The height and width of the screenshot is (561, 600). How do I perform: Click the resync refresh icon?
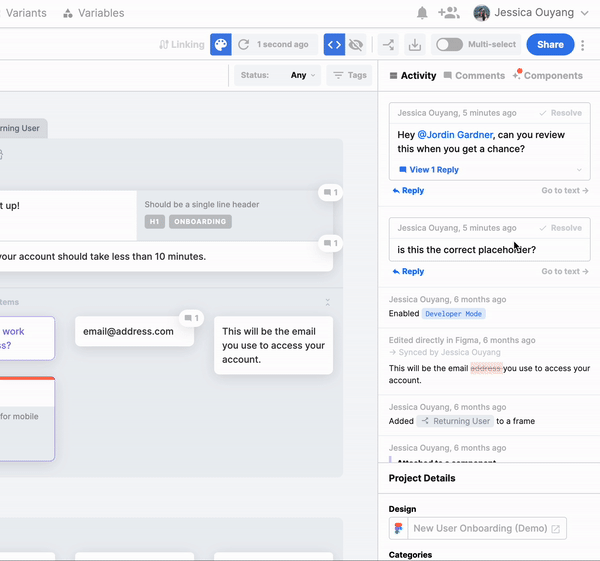tap(243, 44)
